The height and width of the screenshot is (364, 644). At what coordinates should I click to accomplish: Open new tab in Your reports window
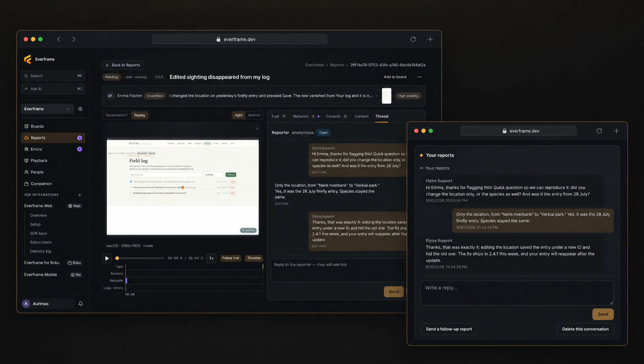point(616,131)
